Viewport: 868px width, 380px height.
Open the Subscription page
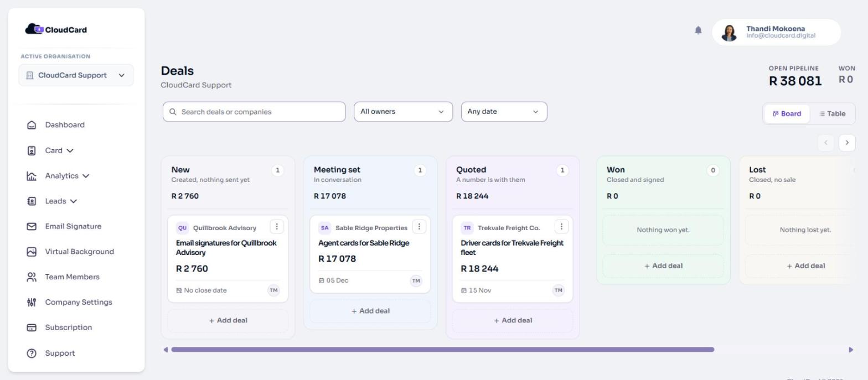59,327
